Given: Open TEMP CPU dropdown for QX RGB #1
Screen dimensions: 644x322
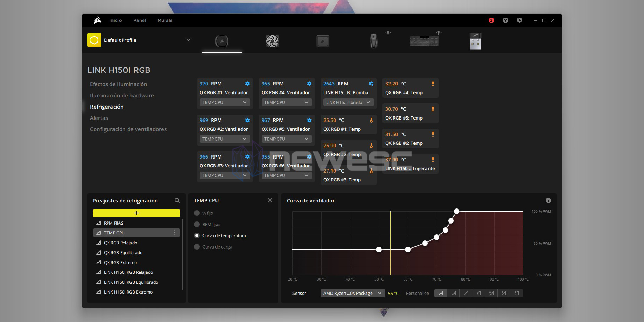Looking at the screenshot, I should click(x=225, y=102).
